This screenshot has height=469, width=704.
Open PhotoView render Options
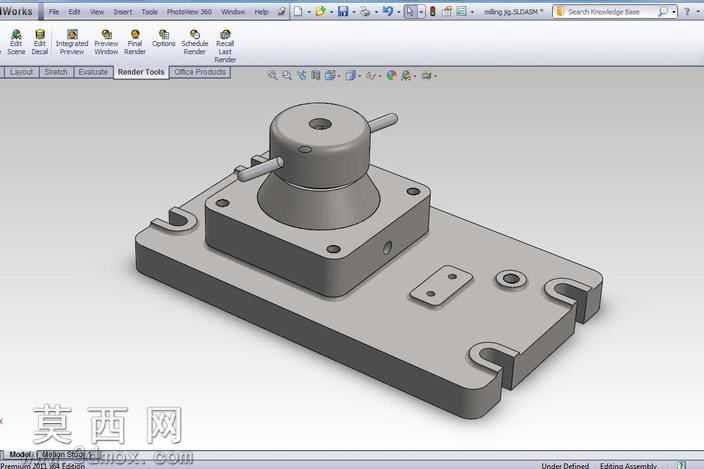tap(163, 38)
